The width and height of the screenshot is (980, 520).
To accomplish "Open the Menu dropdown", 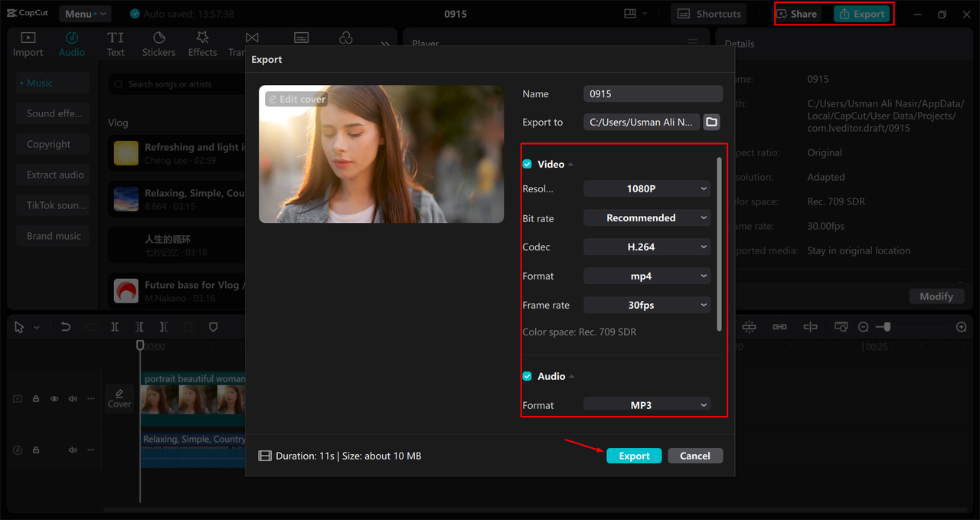I will click(x=84, y=14).
